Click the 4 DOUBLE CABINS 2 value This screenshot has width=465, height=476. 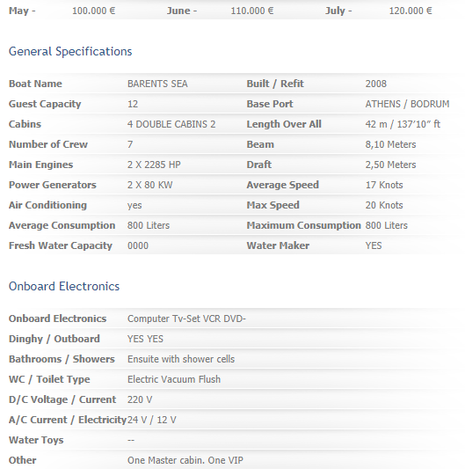pos(171,124)
